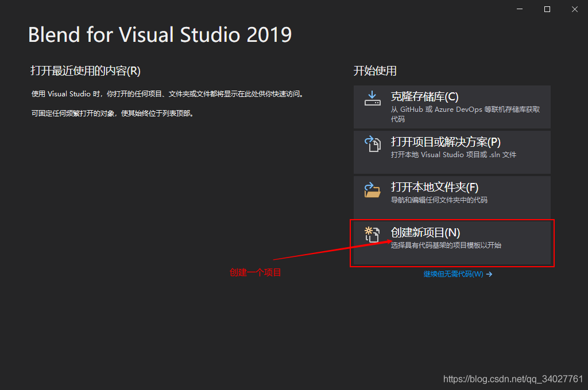The width and height of the screenshot is (588, 390).
Task: Select 打开本地文件夹(F)
Action: 452,197
